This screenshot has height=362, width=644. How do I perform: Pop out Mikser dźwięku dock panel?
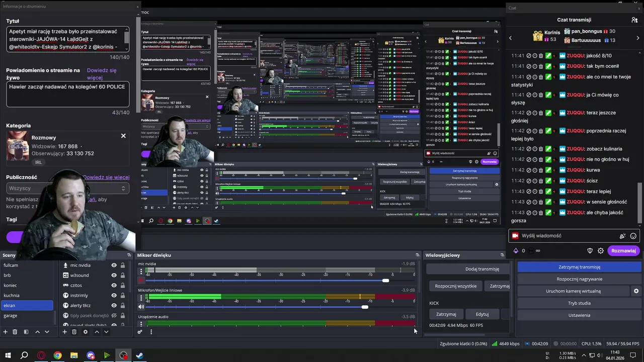click(x=417, y=255)
